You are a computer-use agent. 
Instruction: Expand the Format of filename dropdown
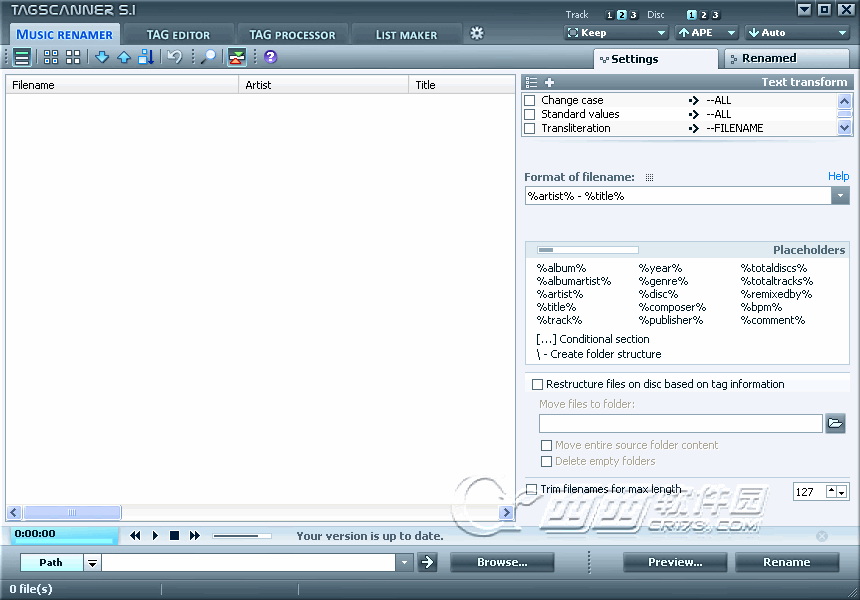[840, 196]
